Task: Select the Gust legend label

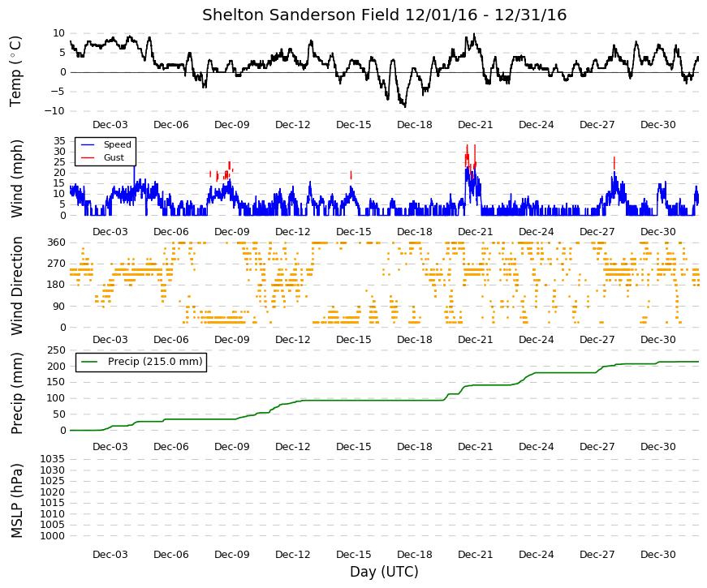Action: (114, 157)
